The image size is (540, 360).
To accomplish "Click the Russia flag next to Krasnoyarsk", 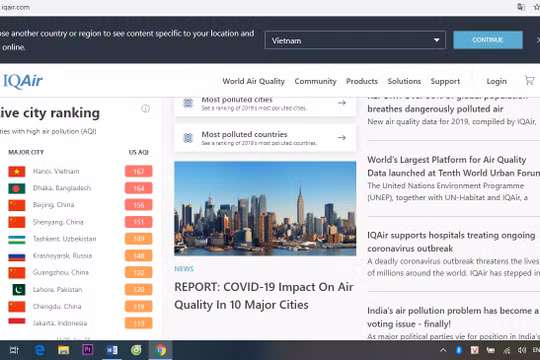I will [x=17, y=256].
